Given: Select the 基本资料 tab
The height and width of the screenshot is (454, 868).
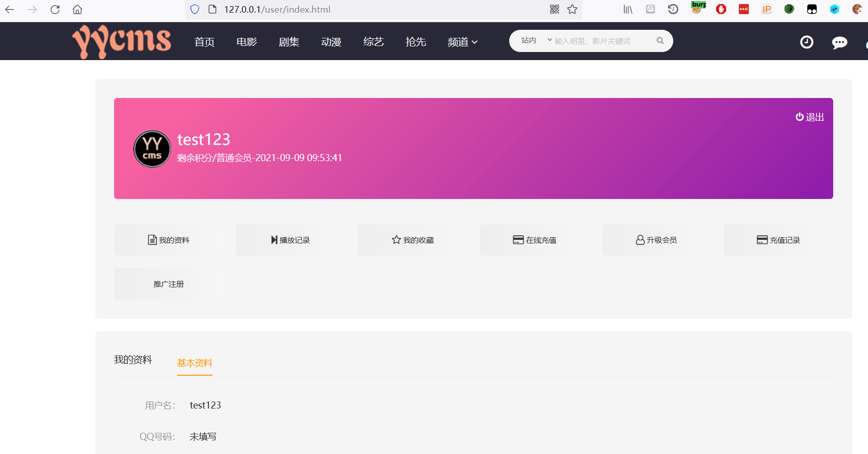Looking at the screenshot, I should pyautogui.click(x=195, y=363).
